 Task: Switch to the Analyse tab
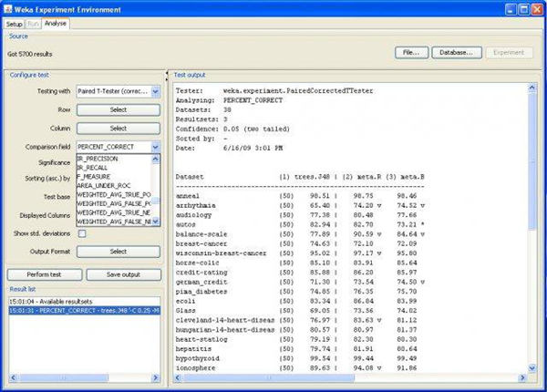(57, 22)
